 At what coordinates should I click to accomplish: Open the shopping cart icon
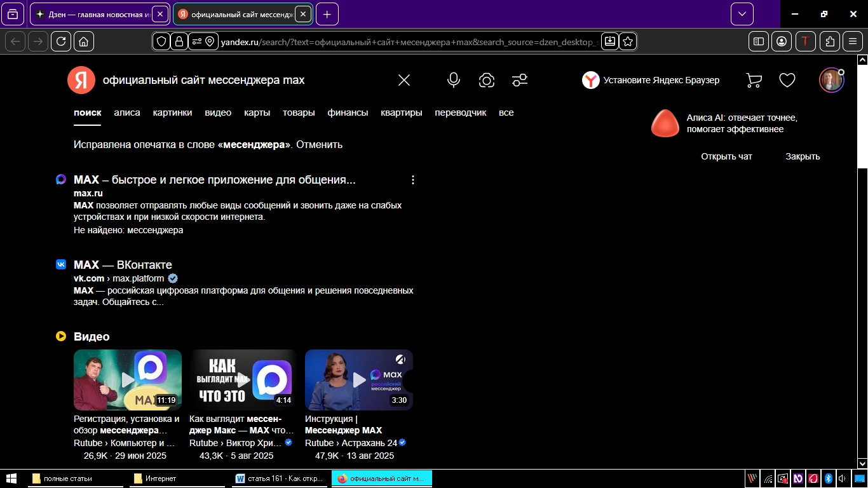click(x=754, y=80)
